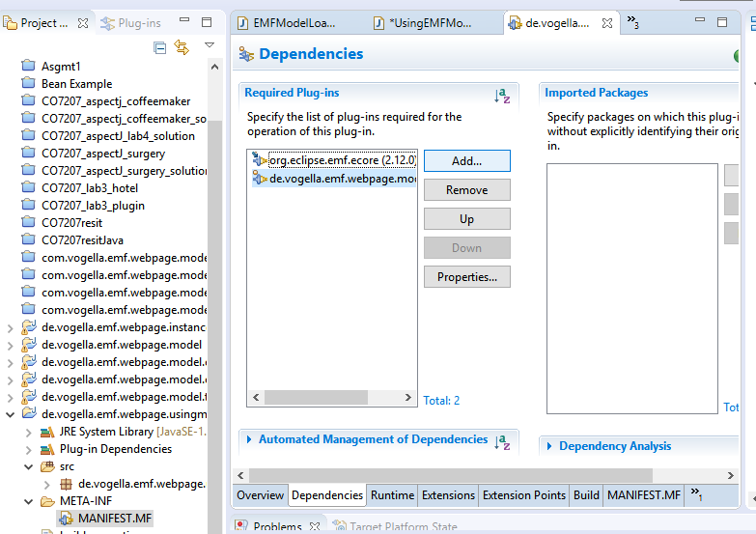
Task: Click the Properties... button
Action: pyautogui.click(x=466, y=277)
